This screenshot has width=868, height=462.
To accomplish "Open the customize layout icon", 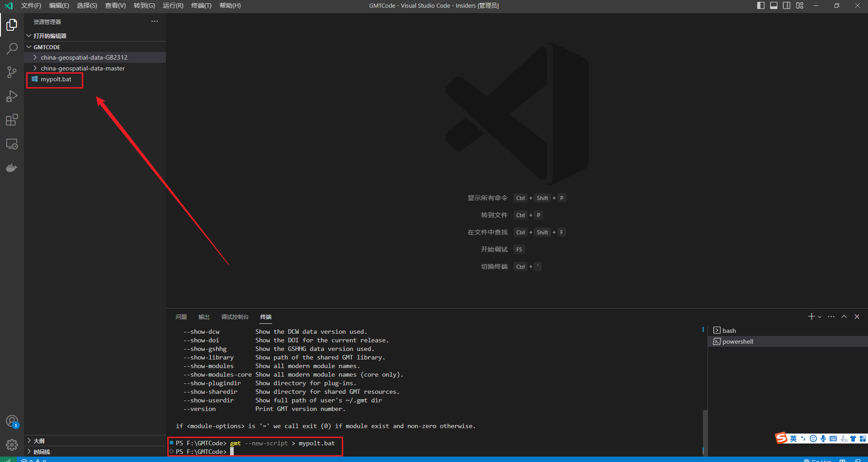I will 800,5.
